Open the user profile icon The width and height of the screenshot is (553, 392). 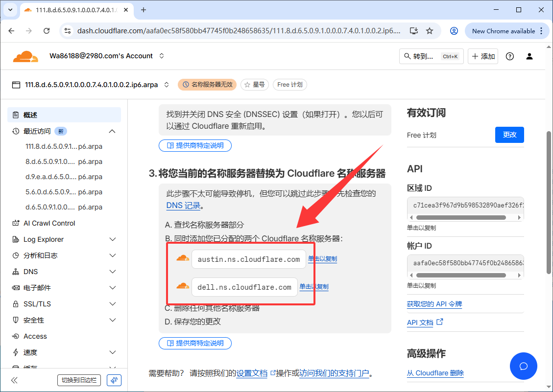[529, 56]
